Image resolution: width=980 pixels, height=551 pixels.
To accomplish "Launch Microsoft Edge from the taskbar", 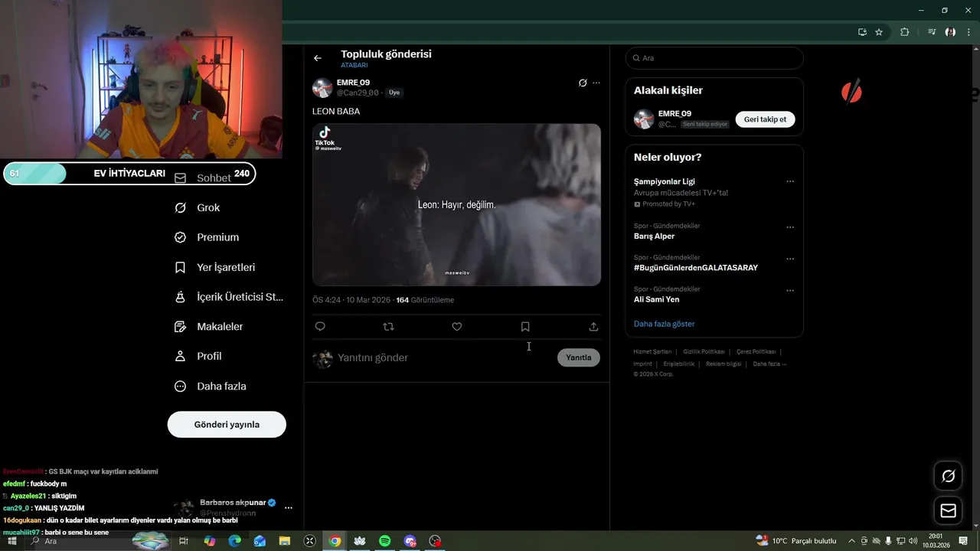I will pos(235,541).
